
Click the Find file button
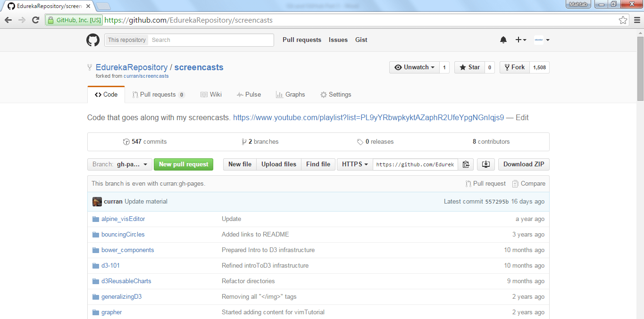(x=318, y=164)
